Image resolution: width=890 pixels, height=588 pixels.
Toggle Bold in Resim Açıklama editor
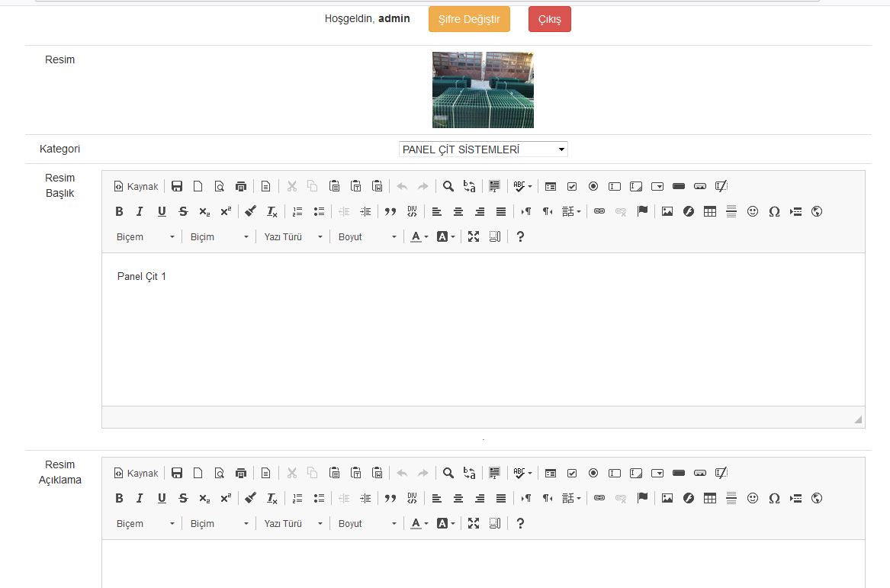coord(119,498)
